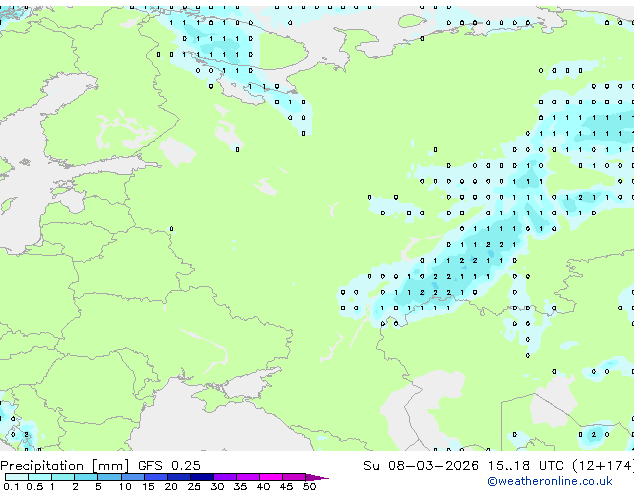The image size is (634, 490).
Task: Click the legend swatch between 1 and 2
Action: (63, 477)
